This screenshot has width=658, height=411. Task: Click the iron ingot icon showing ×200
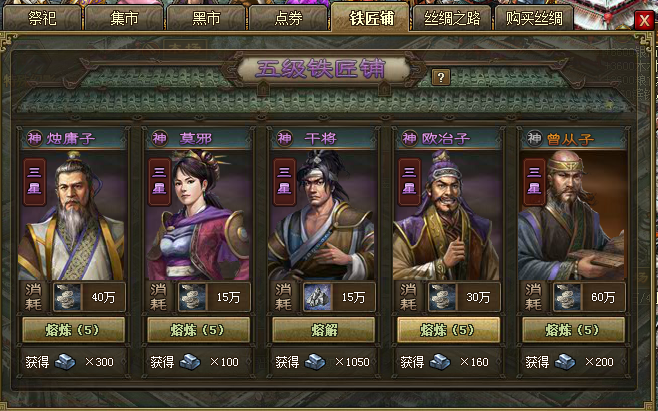pos(565,361)
